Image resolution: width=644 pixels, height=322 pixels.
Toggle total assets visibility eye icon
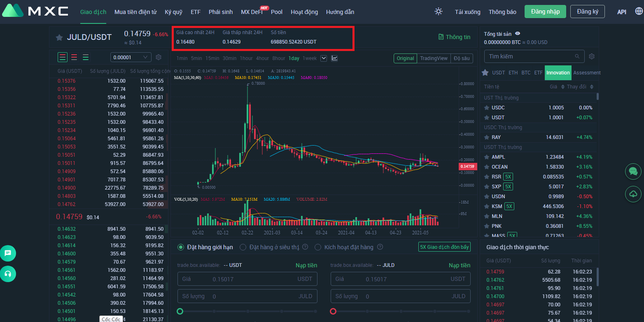pos(518,34)
